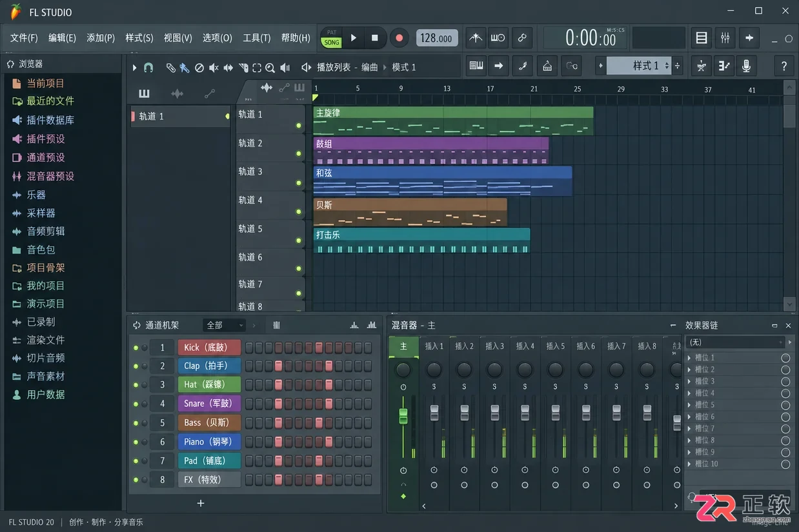Open the 帮助(H) menu
Screen dimensions: 799x532
coord(296,38)
